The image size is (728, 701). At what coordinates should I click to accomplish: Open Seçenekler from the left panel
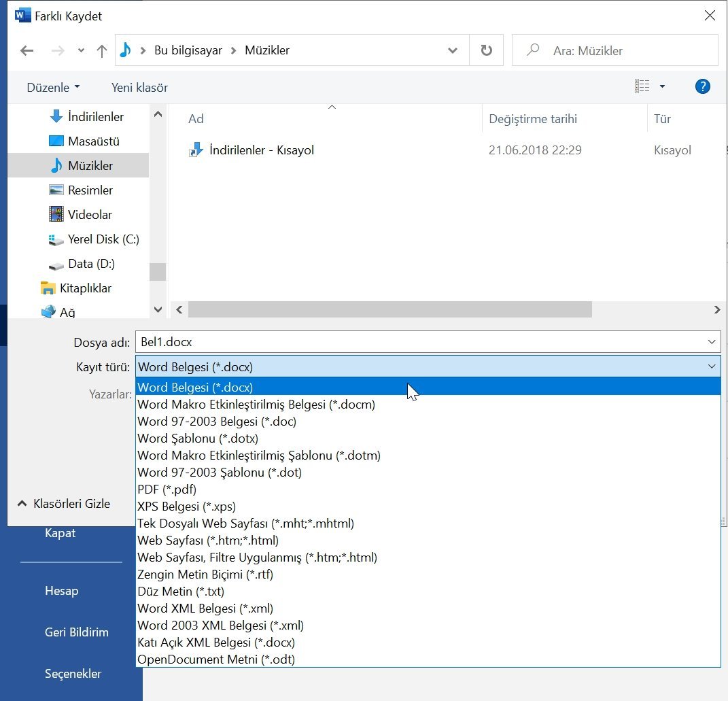click(73, 673)
